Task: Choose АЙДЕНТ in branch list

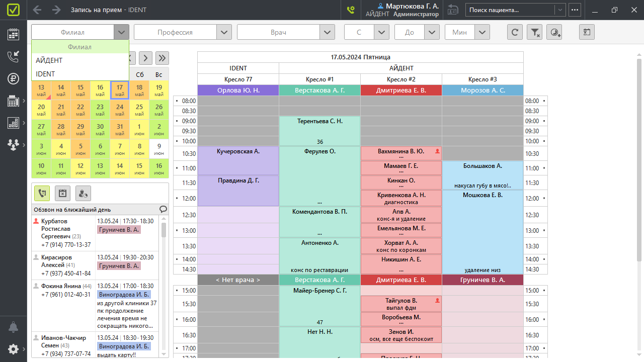Action: pyautogui.click(x=80, y=60)
